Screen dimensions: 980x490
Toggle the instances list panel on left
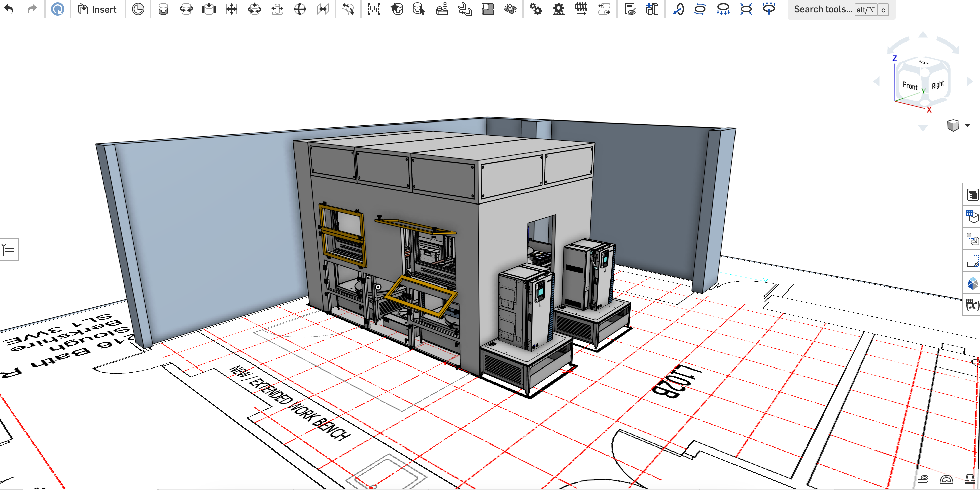pyautogui.click(x=9, y=250)
